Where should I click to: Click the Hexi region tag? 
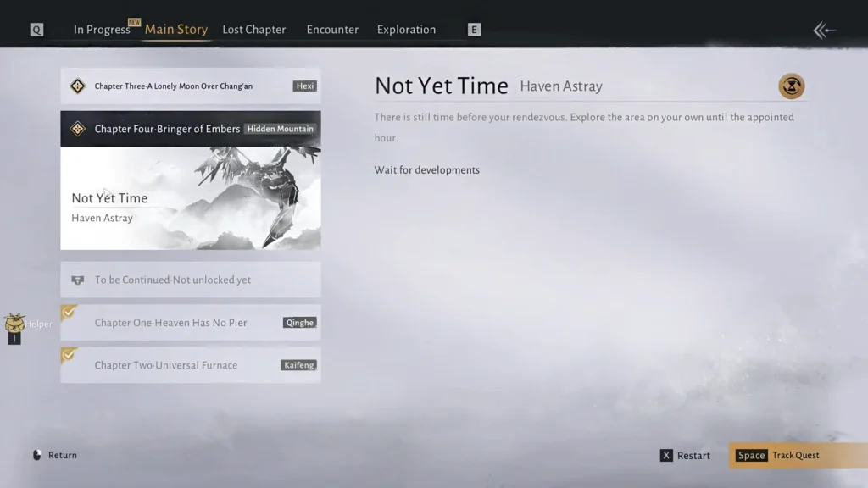coord(304,86)
